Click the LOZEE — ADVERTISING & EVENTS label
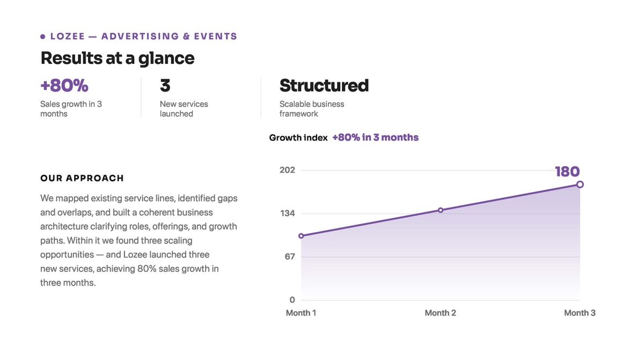Screen dimensions: 644x362 click(x=144, y=36)
